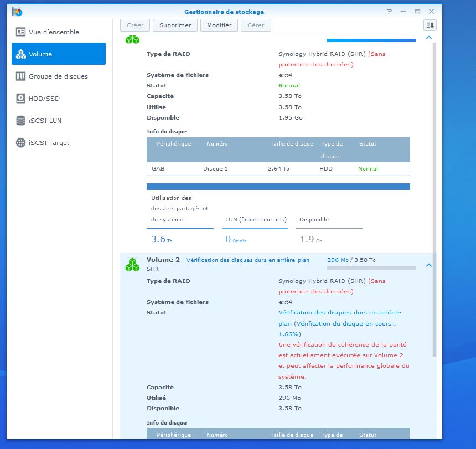Click Volume 2 usage progress bar
The image size is (476, 449).
[x=371, y=268]
